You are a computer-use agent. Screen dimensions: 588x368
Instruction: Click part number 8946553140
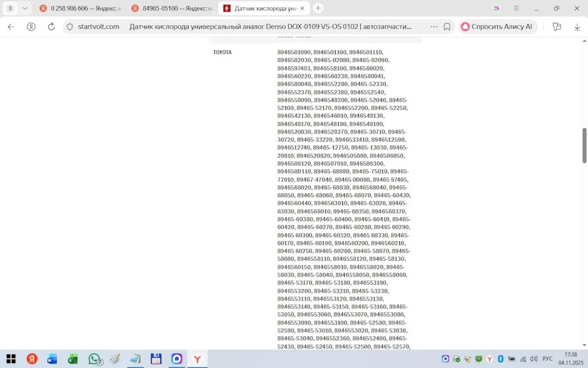pyautogui.click(x=293, y=307)
